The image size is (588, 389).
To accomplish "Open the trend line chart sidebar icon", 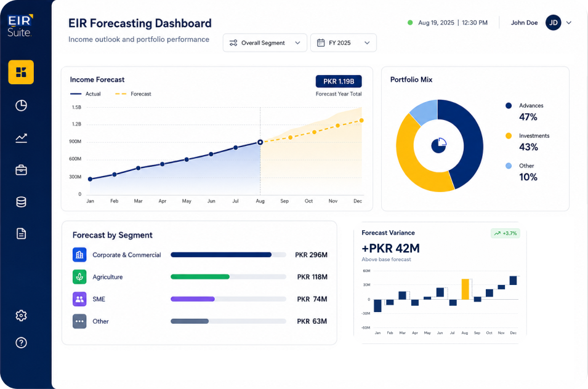I will click(21, 138).
